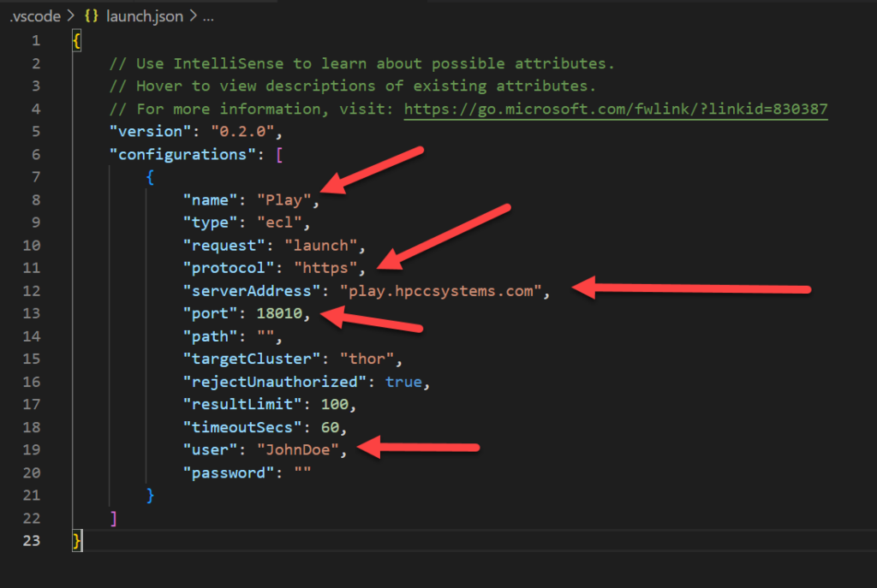
Task: Click the "request" key text
Action: pyautogui.click(x=224, y=246)
